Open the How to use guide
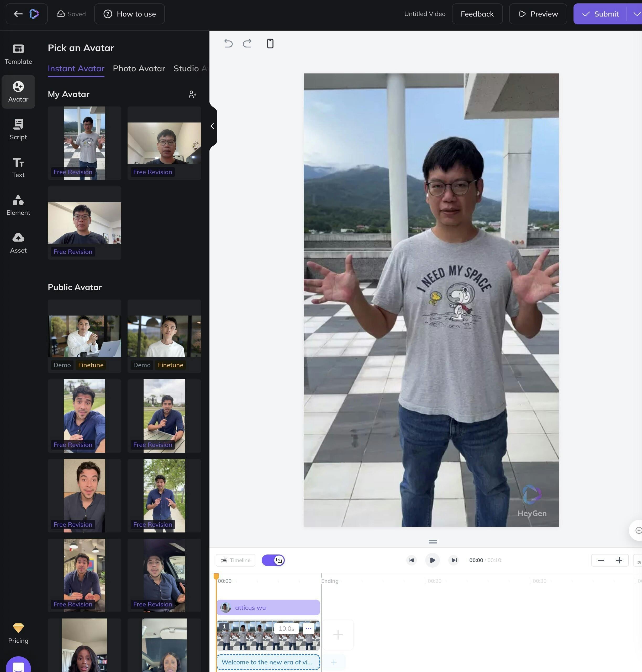 (x=129, y=14)
